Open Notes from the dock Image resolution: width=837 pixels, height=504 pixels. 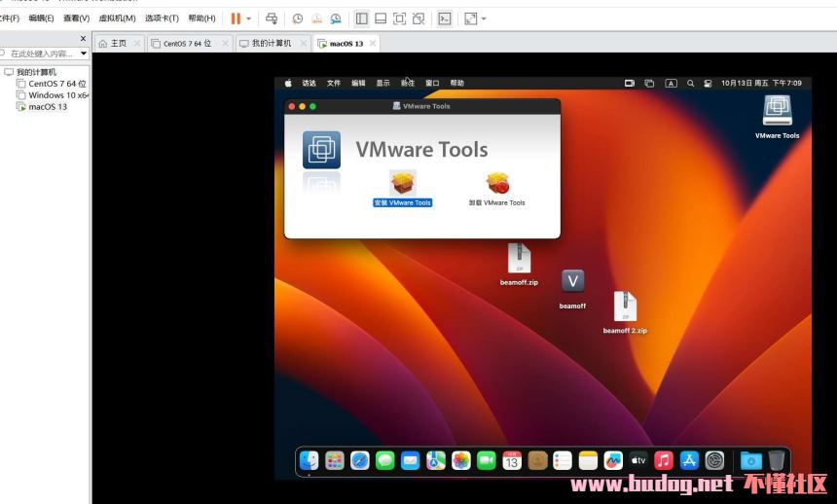(x=588, y=460)
